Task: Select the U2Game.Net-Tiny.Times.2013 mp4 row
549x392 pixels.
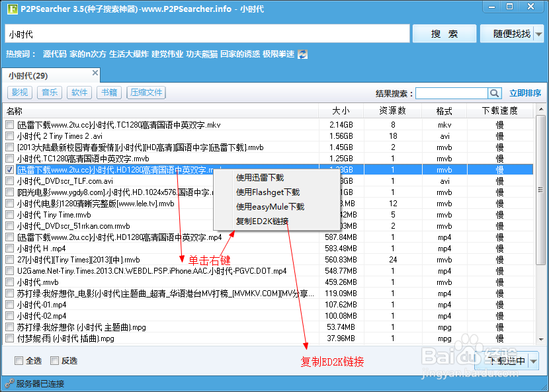Action: 268,271
